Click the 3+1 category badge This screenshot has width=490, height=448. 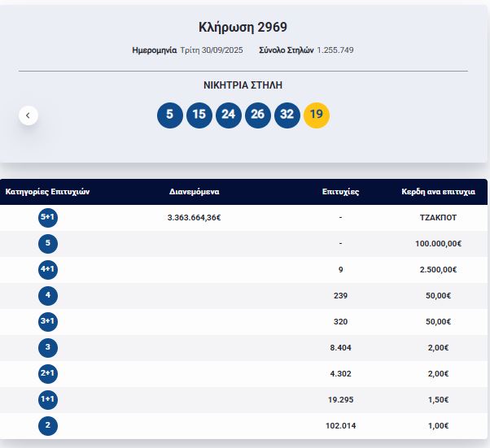(x=48, y=322)
